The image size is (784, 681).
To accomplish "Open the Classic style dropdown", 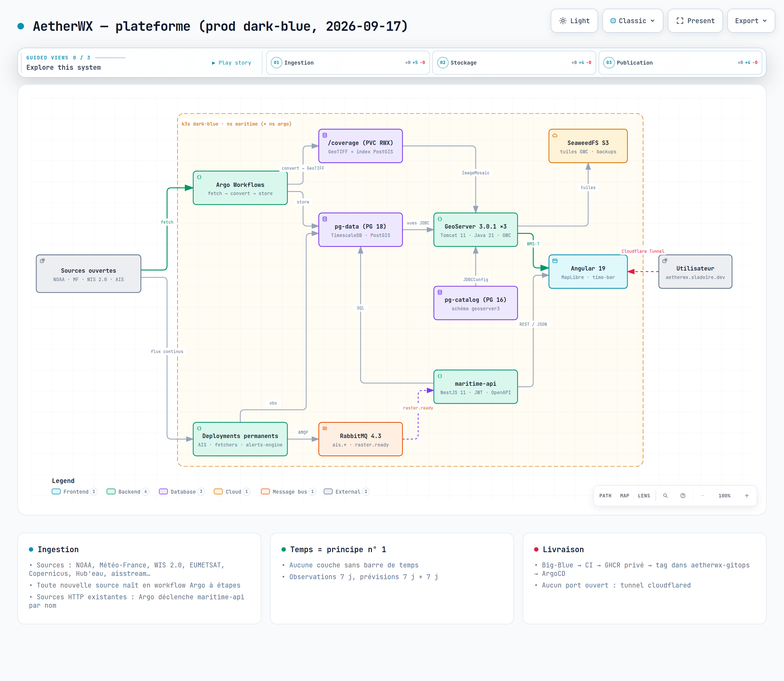I will tap(632, 21).
